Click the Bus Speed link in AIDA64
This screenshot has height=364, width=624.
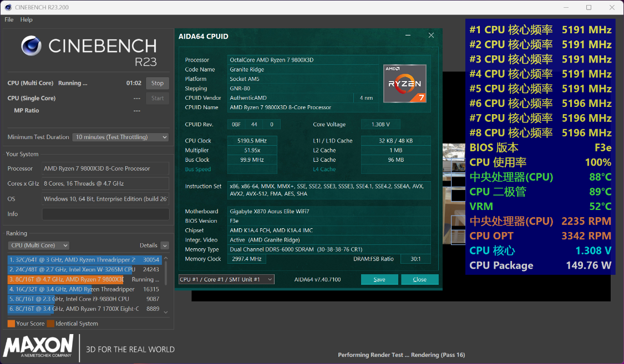tap(198, 170)
